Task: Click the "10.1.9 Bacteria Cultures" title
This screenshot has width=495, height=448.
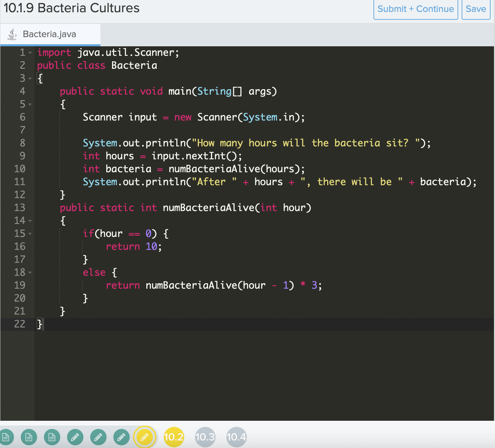Action: click(71, 8)
